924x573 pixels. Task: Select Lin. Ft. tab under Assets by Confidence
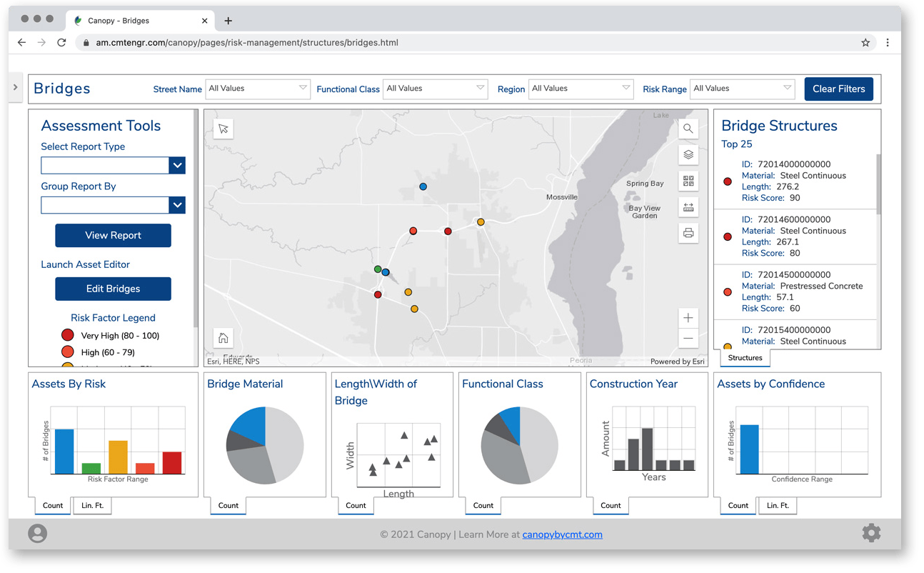coord(778,506)
